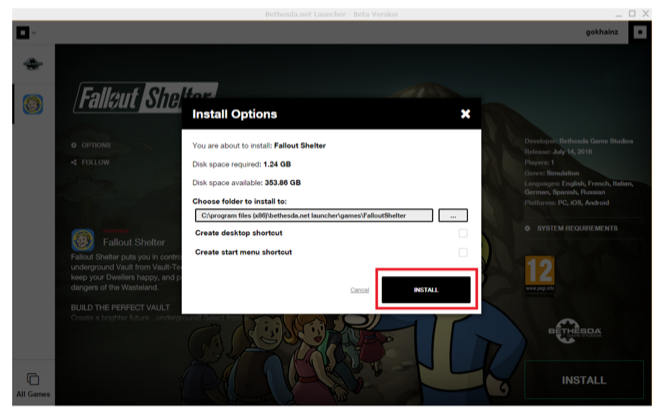Screen dimensions: 660x415
Task: Click the Install Options dialog title
Action: click(x=234, y=114)
